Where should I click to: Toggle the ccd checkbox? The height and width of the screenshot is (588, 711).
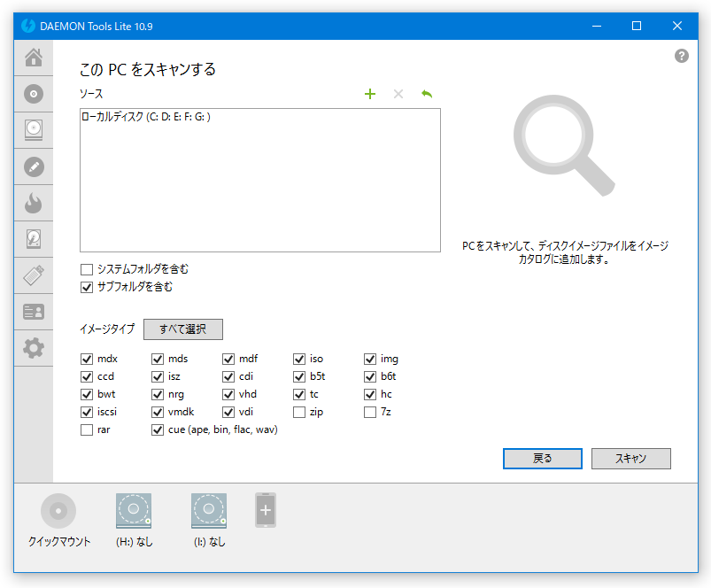pos(87,376)
